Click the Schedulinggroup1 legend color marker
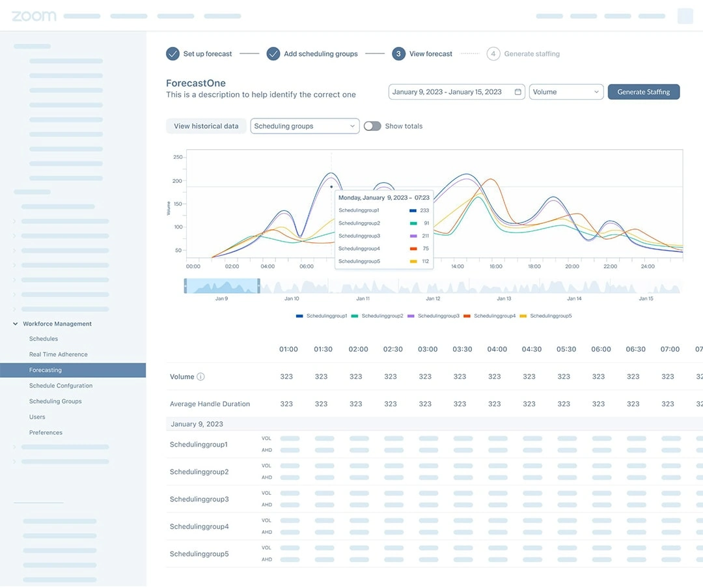This screenshot has width=703, height=588. tap(299, 316)
